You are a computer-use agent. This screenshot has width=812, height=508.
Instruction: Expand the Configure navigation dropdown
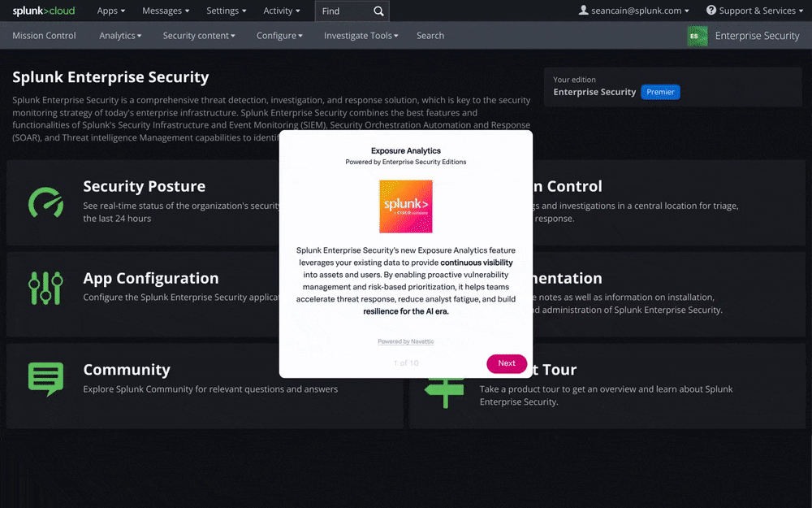click(x=279, y=36)
